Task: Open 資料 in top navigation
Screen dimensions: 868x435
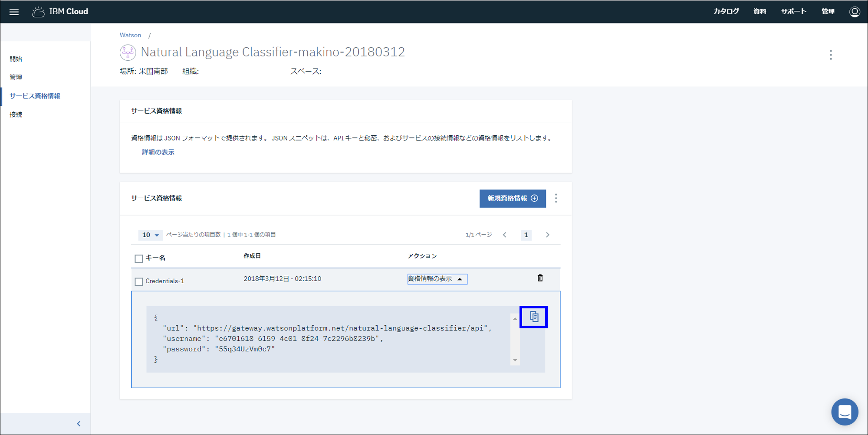Action: click(759, 12)
